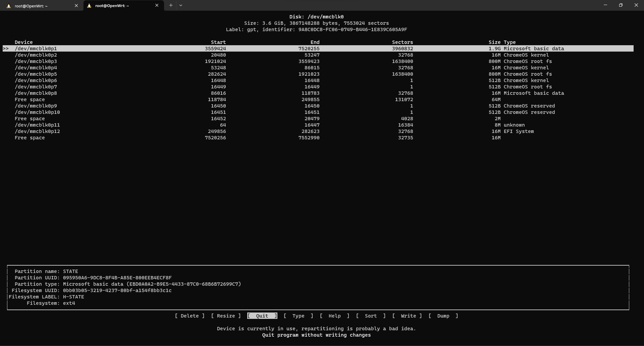This screenshot has width=644, height=346.
Task: Click the Filesystem ext4 value
Action: pyautogui.click(x=69, y=303)
